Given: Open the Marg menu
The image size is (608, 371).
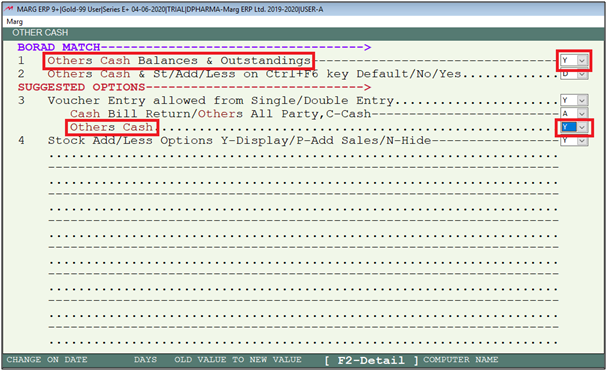Looking at the screenshot, I should (x=15, y=21).
